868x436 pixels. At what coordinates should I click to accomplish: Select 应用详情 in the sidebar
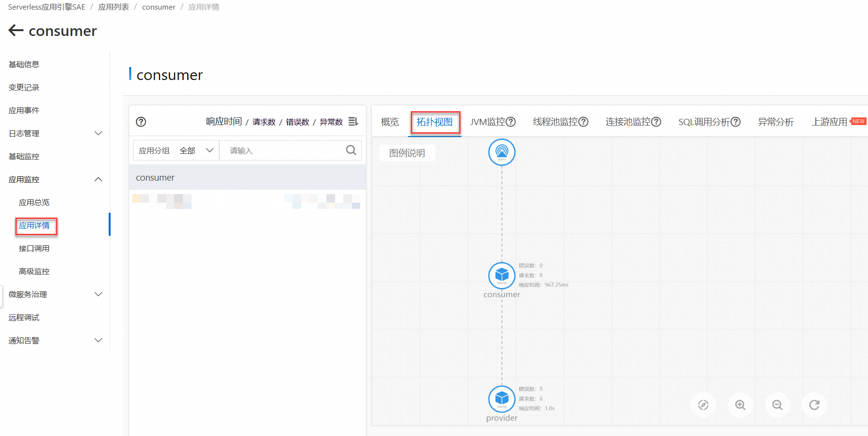tap(34, 225)
